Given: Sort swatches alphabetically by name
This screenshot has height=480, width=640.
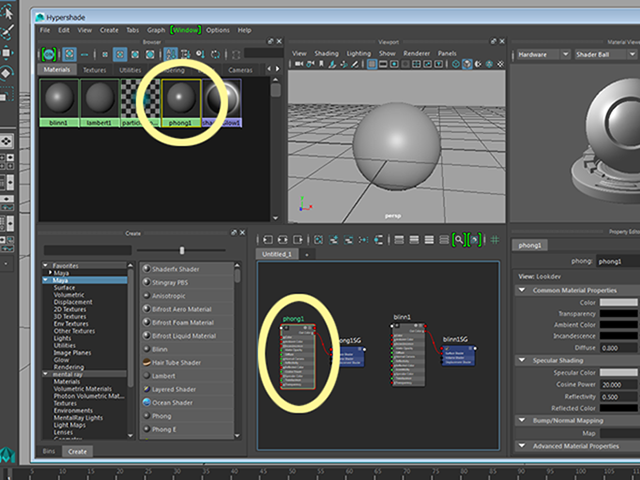Looking at the screenshot, I should click(x=170, y=54).
